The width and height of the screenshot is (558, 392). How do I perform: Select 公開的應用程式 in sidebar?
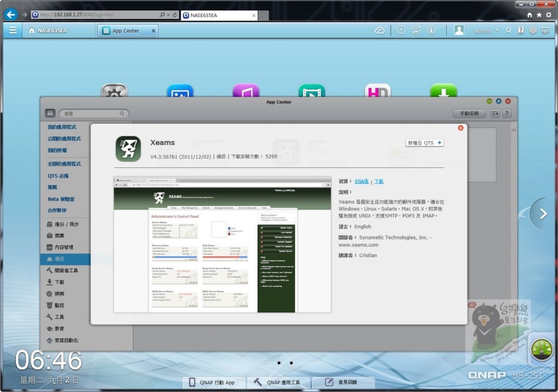coord(64,138)
